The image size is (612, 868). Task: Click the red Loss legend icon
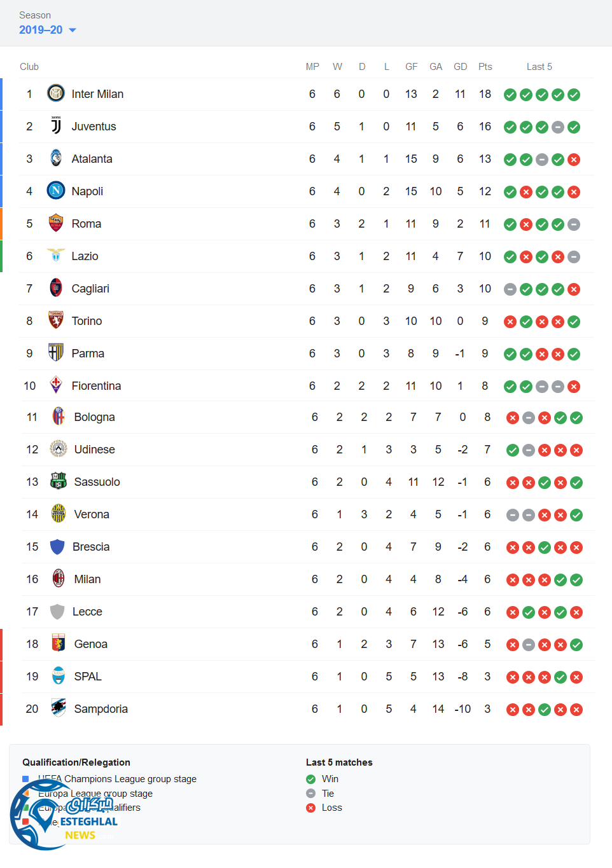[x=310, y=808]
